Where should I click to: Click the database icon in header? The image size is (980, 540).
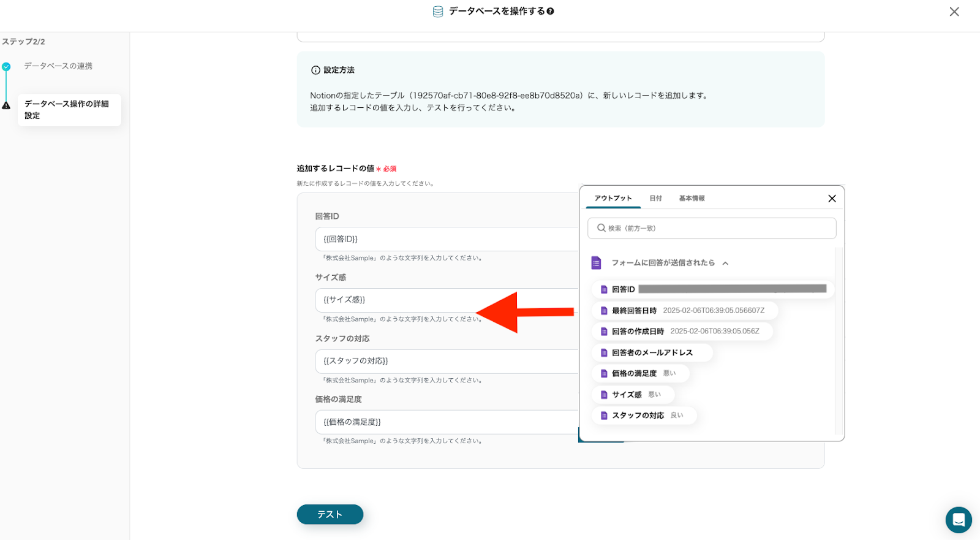[x=438, y=12]
